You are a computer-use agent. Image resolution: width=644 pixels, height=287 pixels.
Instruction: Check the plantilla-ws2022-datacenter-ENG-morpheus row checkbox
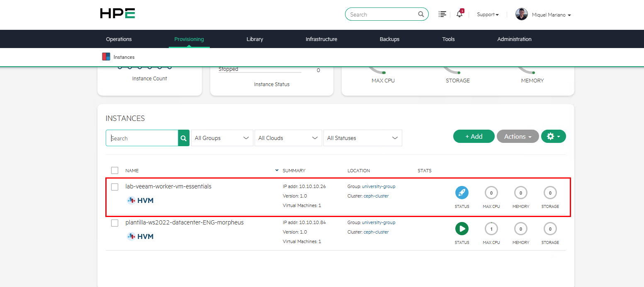[x=115, y=223]
